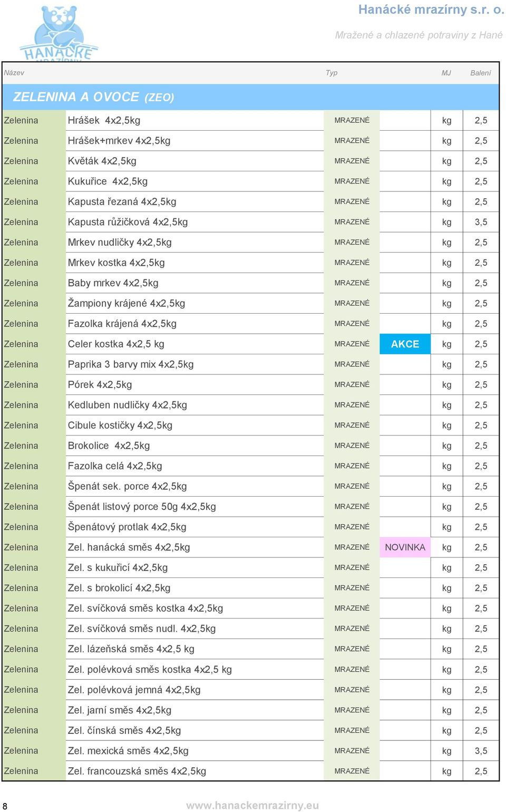This screenshot has height=812, width=506.
Task: Select 'Zel. s kukuřicí 4x2,5kg' product
Action: pos(118,567)
